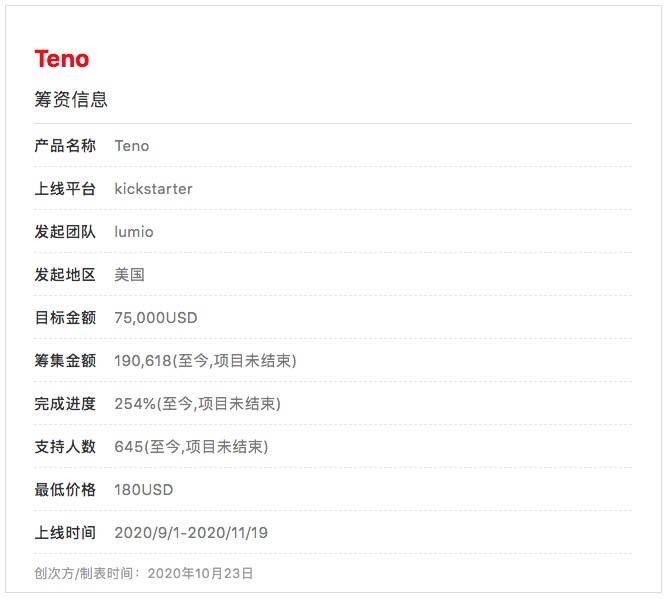Click the product name value Teno
The height and width of the screenshot is (599, 666).
[x=132, y=146]
